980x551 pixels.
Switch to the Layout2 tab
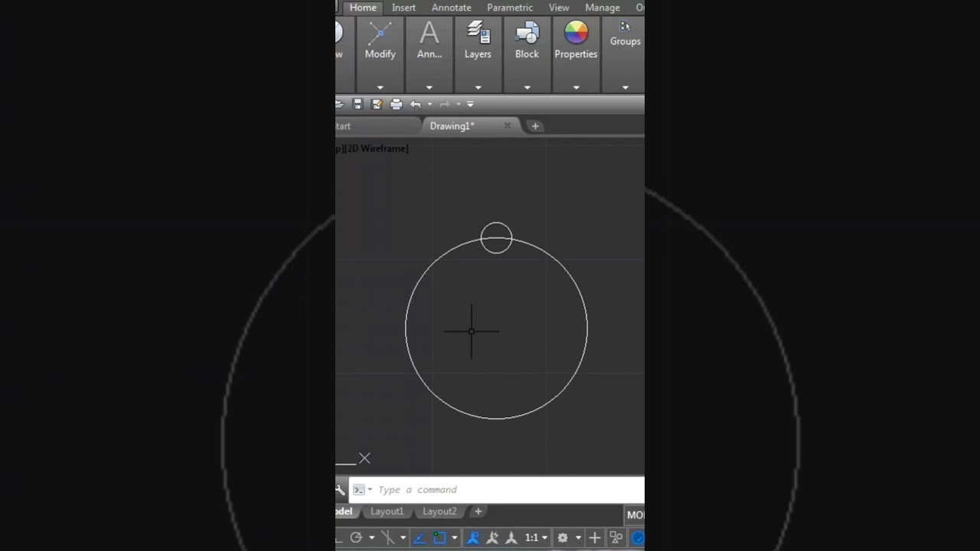[439, 511]
